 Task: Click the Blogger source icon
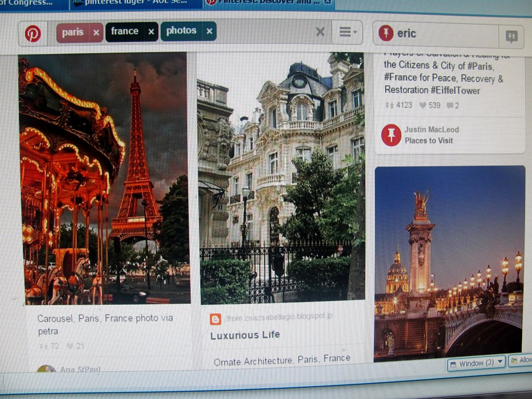click(216, 319)
